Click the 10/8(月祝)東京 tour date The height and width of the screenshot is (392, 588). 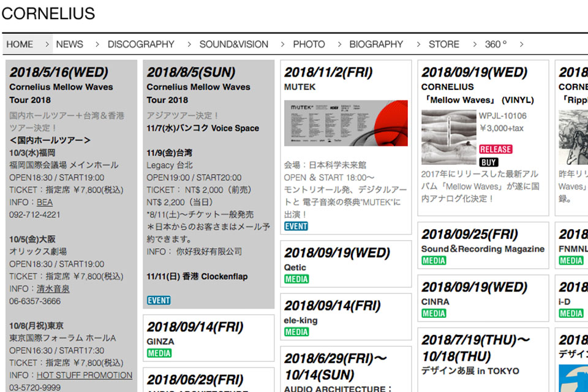[36, 326]
